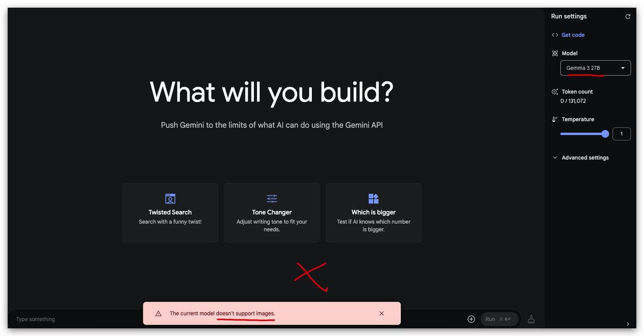
Task: Open the Which is bigger prompt card
Action: click(374, 213)
